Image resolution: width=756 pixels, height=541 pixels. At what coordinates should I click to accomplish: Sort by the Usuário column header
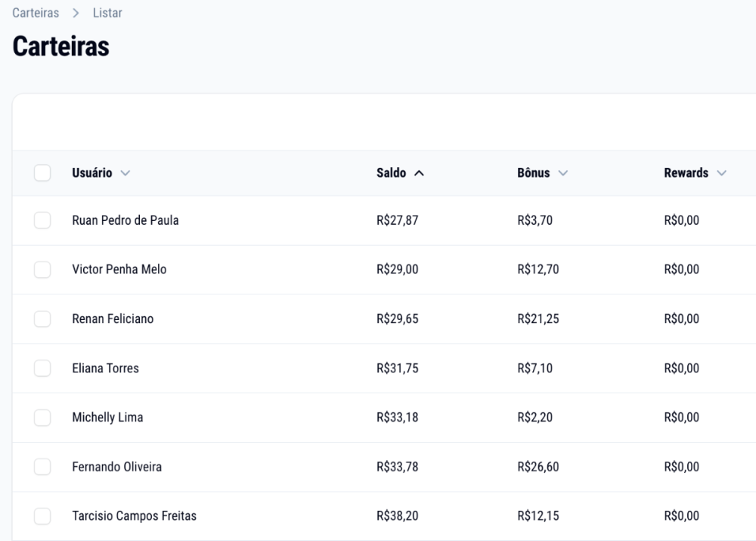92,173
